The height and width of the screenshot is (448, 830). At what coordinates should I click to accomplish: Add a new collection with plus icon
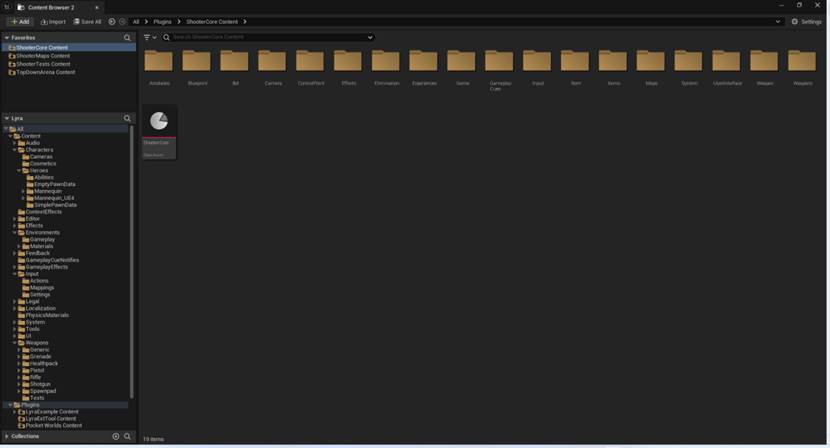coord(115,436)
